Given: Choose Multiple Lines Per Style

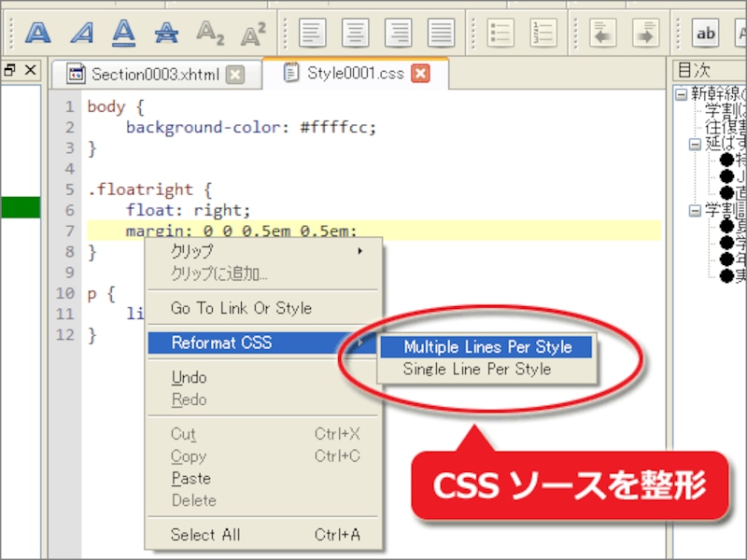Looking at the screenshot, I should click(492, 346).
